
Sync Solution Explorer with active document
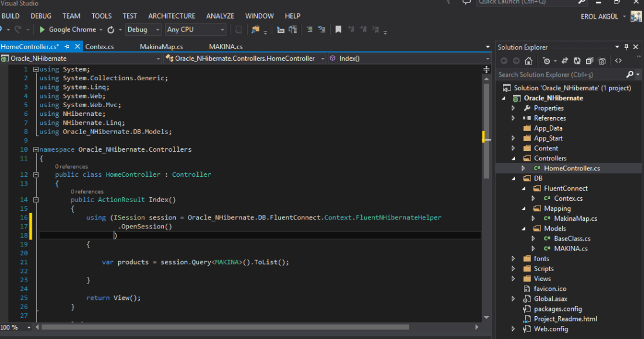pos(565,60)
